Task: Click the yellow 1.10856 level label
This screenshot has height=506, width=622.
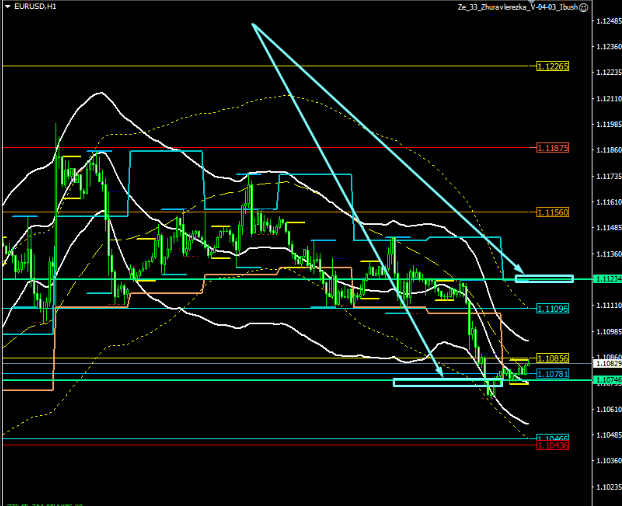Action: point(552,358)
